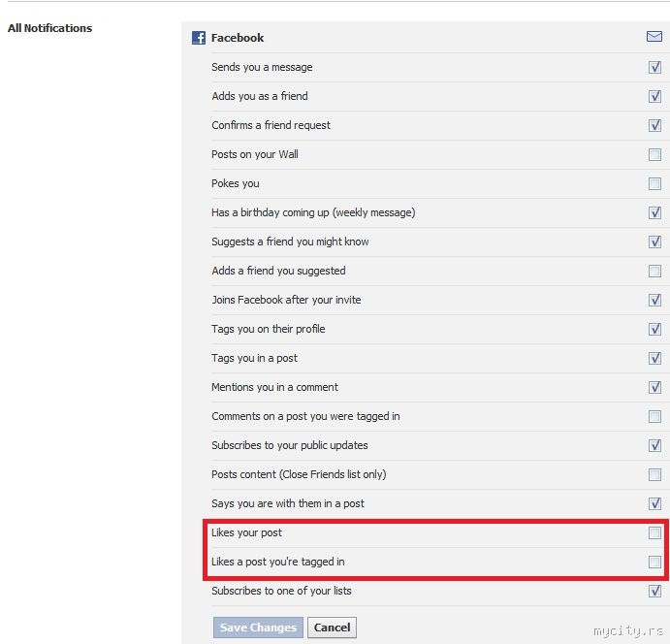
Task: Uncheck the 'Has a birthday coming up' checkbox
Action: pos(654,212)
